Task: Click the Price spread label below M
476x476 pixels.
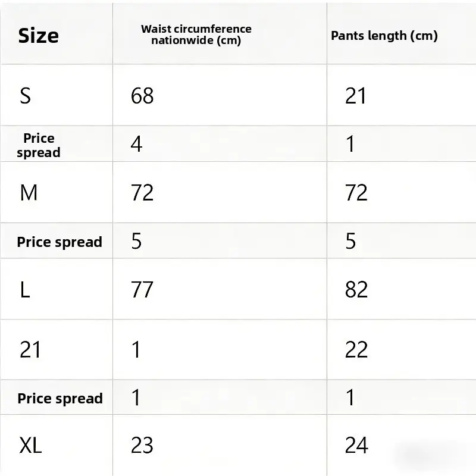Action: [x=59, y=242]
